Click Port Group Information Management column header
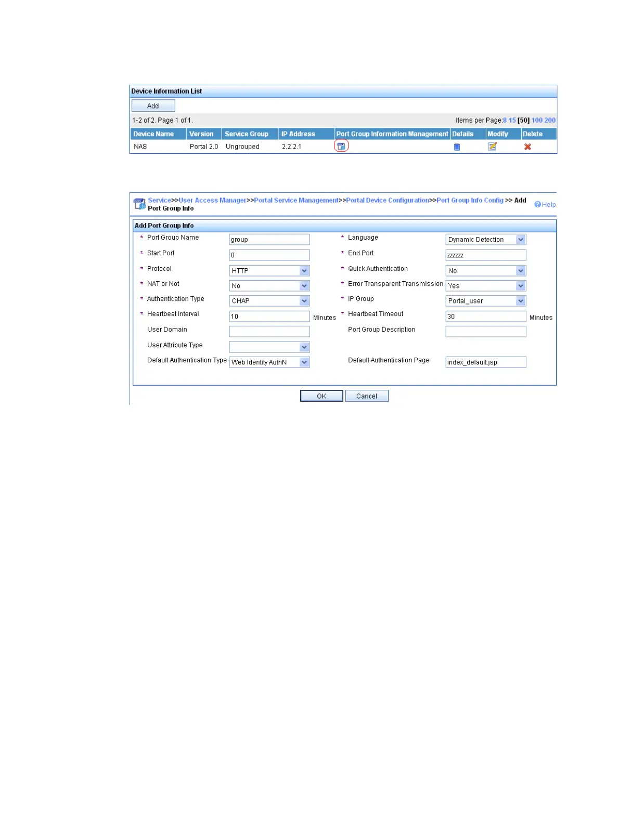Screen dimensions: 619x840 [392, 134]
